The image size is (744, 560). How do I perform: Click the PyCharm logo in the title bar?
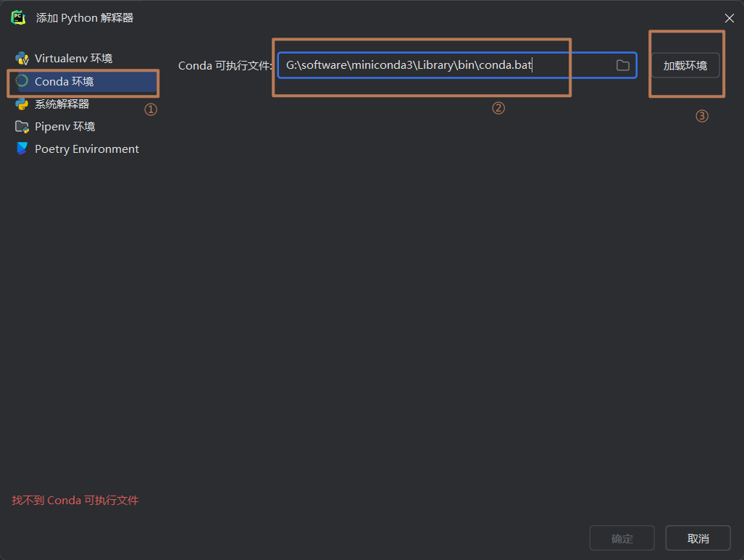(x=18, y=17)
